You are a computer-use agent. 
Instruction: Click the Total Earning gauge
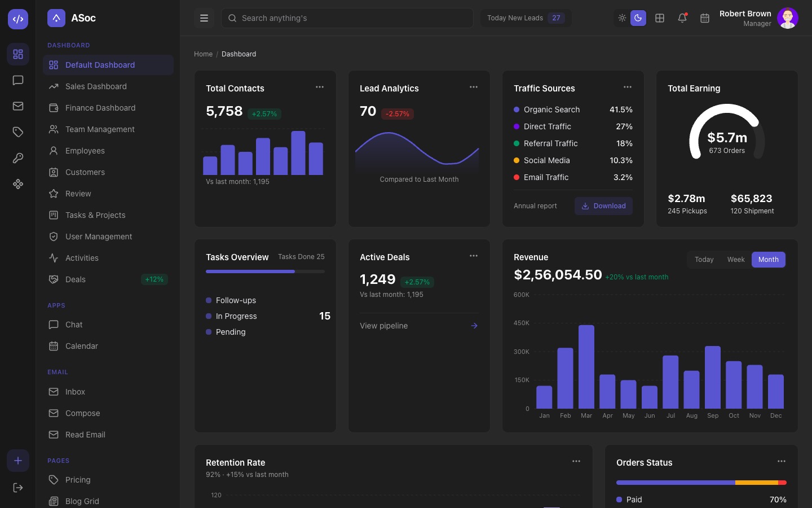727,132
